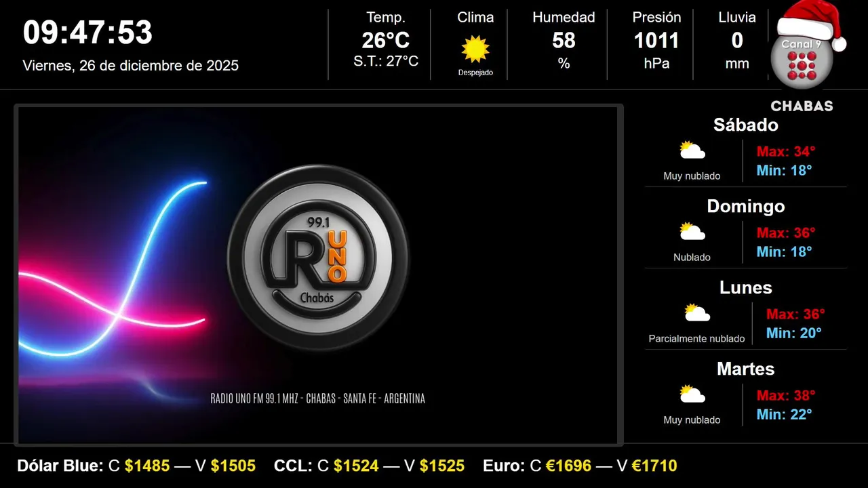
Task: Click Domingo's Min: 18° value
Action: tap(785, 251)
